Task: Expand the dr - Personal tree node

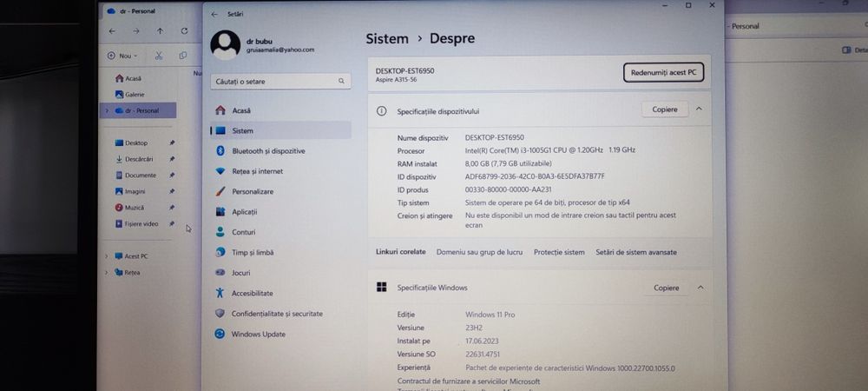Action: coord(106,110)
